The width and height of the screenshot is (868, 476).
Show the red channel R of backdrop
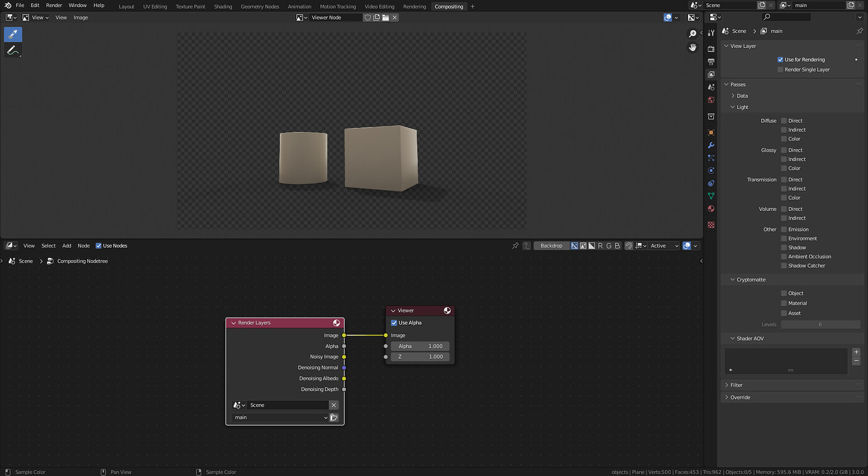coord(600,246)
